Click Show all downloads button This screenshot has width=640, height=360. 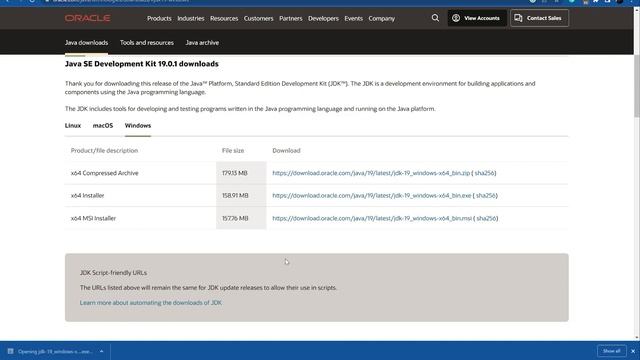(x=611, y=351)
